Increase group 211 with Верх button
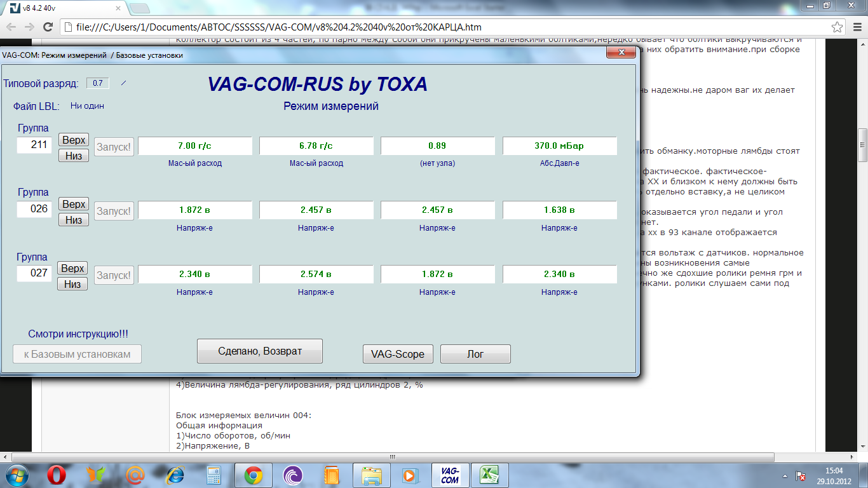This screenshot has height=488, width=868. click(x=74, y=139)
